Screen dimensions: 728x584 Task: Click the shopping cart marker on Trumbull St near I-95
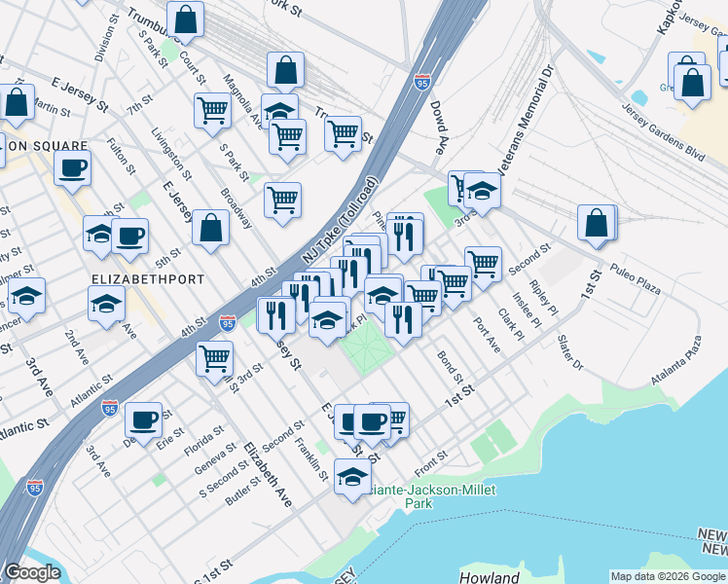344,137
